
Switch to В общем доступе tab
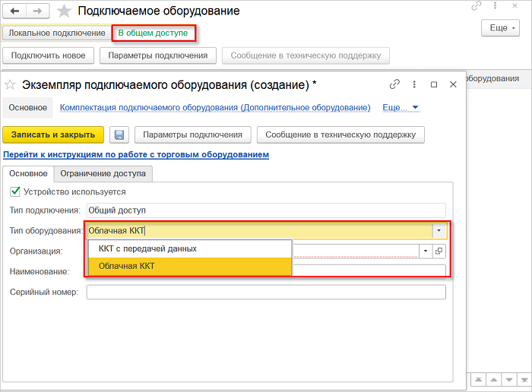(154, 33)
